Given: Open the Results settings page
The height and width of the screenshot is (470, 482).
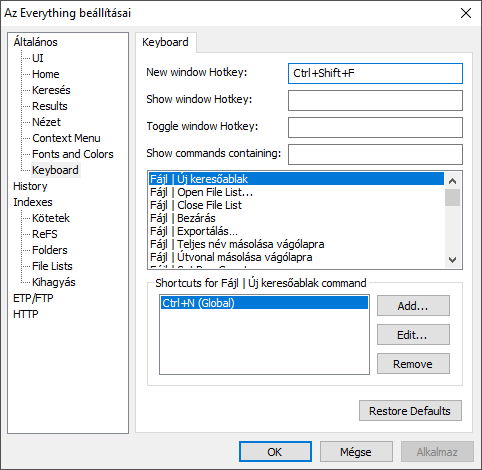Looking at the screenshot, I should pos(50,106).
